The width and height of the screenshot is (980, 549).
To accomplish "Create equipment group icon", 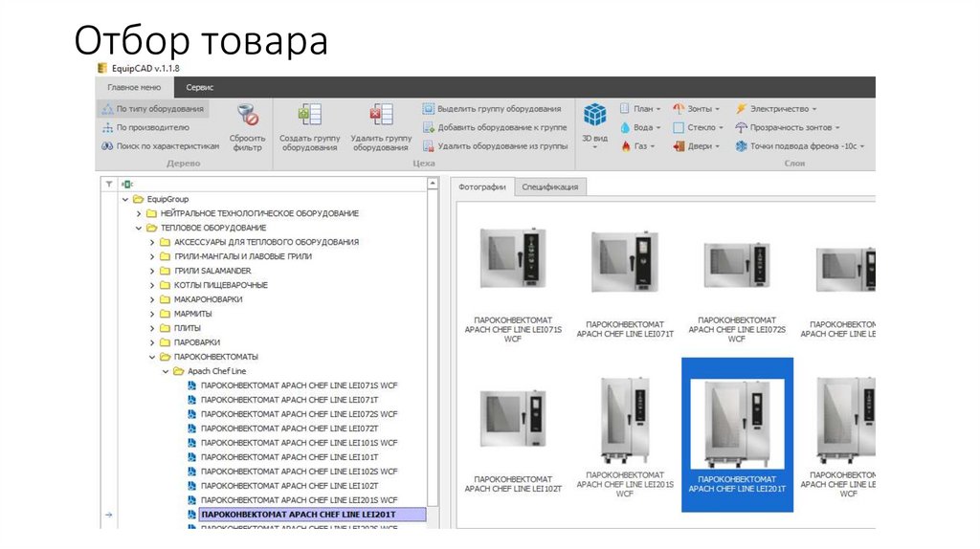I will pos(309,116).
